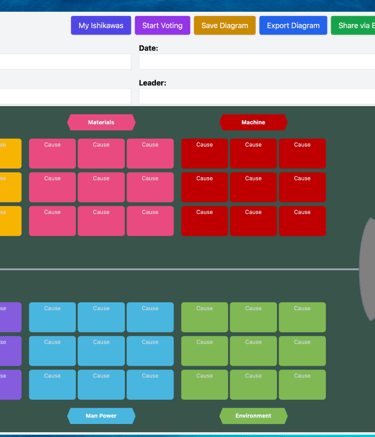Select the Materials category label
Viewport: 375px width, 437px height.
(x=101, y=122)
